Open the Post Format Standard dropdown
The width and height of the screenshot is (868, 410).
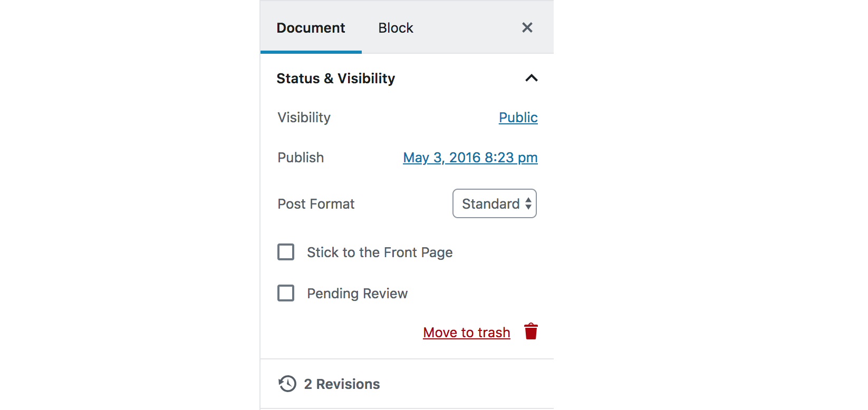[x=495, y=203]
